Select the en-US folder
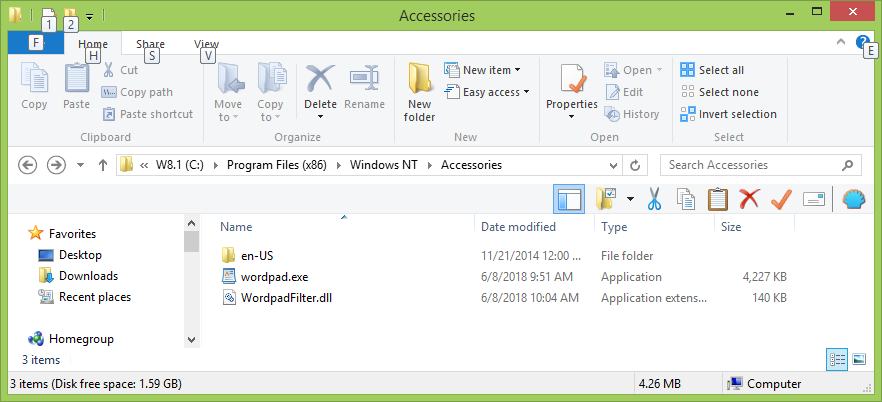Image resolution: width=882 pixels, height=402 pixels. pyautogui.click(x=247, y=256)
